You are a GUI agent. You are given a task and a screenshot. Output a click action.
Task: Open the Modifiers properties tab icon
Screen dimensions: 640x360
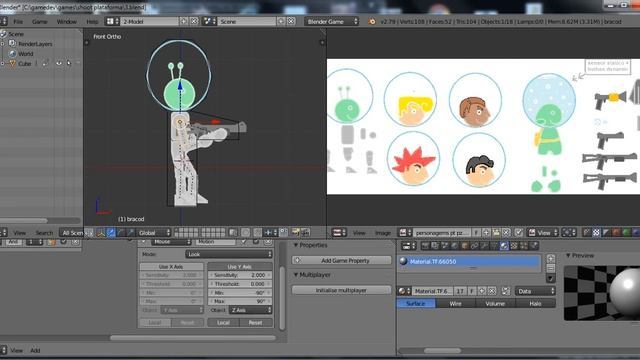coord(484,246)
